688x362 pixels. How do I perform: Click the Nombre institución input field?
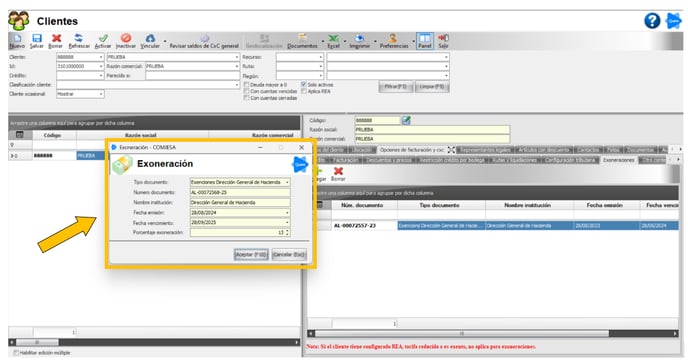tap(240, 202)
